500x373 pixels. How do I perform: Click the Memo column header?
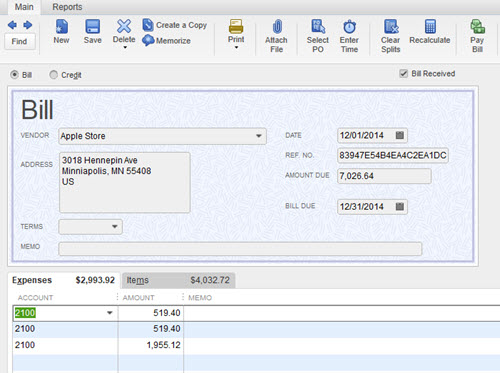(x=200, y=298)
